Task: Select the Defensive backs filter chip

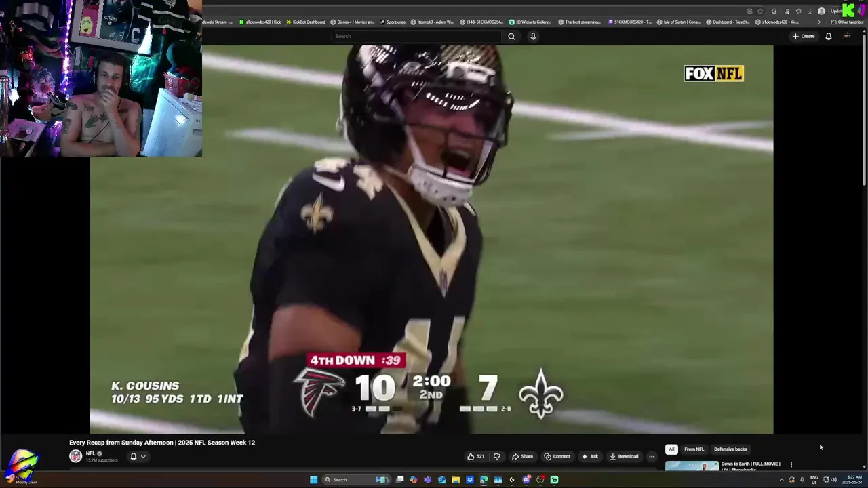Action: (730, 449)
